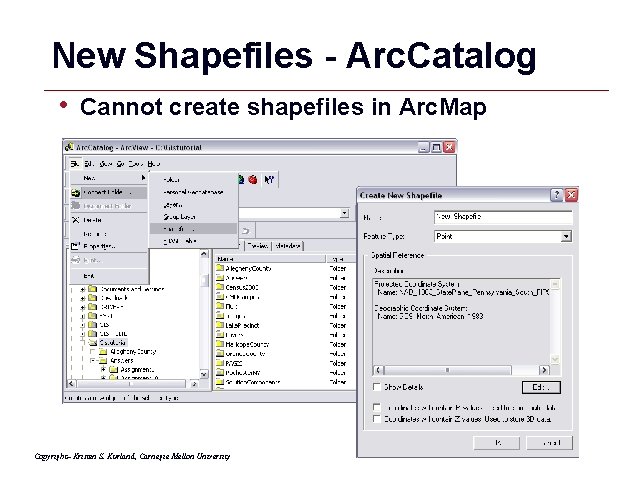Click the red apple toolbar icon

tap(253, 180)
